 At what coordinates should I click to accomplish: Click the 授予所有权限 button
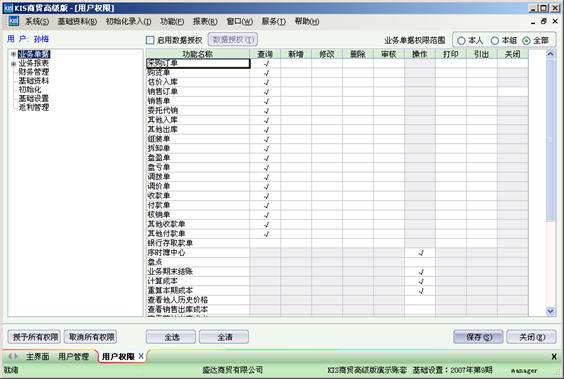35,337
